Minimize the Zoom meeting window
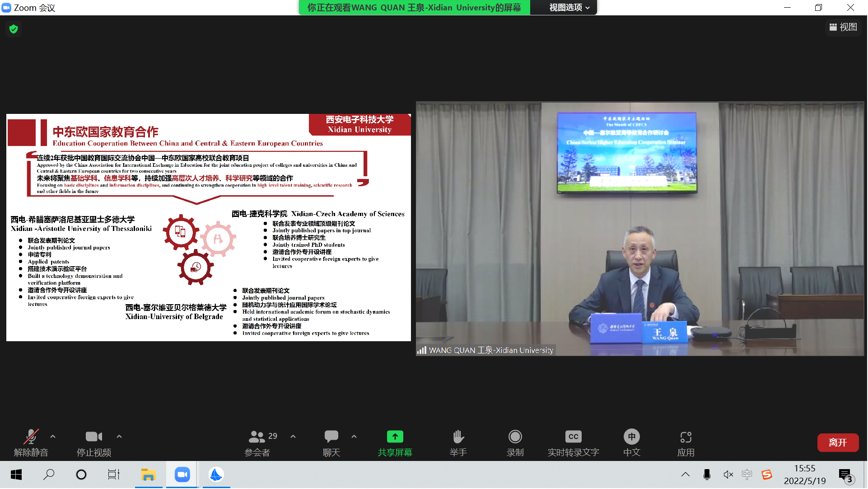 point(787,7)
